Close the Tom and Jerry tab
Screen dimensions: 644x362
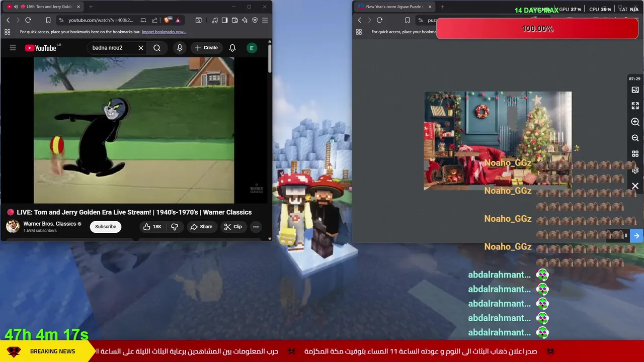(78, 7)
